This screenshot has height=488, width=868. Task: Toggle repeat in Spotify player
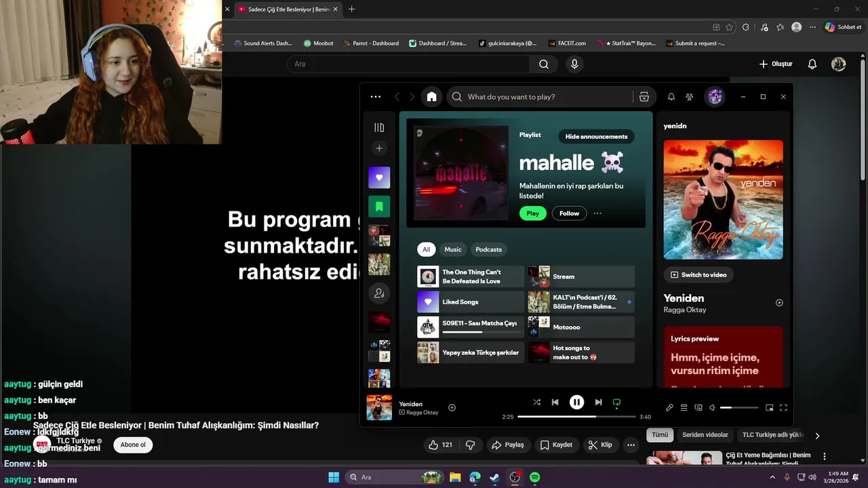click(616, 402)
